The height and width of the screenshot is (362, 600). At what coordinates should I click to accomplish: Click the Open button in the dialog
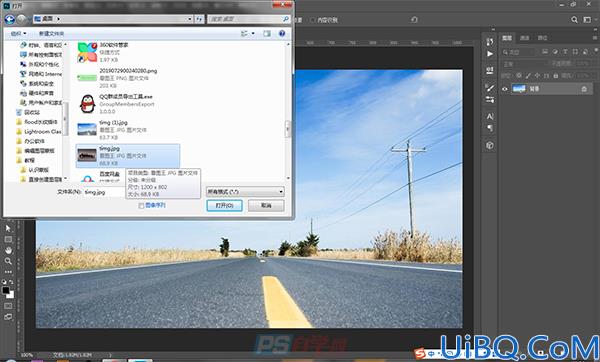pyautogui.click(x=224, y=205)
